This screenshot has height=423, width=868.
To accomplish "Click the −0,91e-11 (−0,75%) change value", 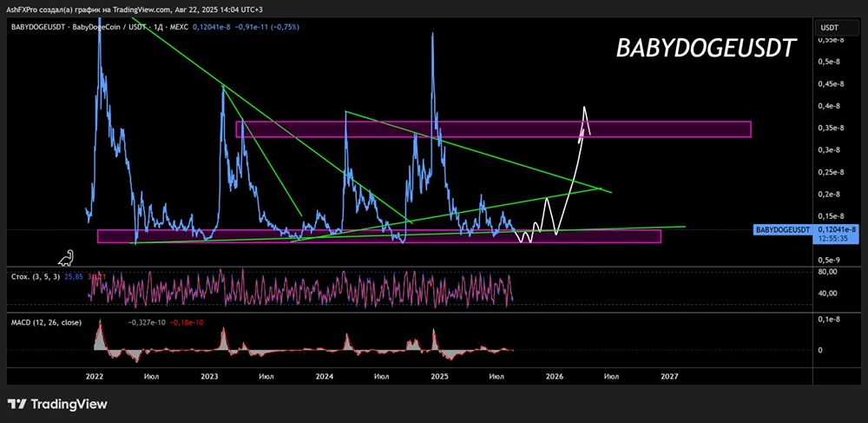I will (x=266, y=27).
